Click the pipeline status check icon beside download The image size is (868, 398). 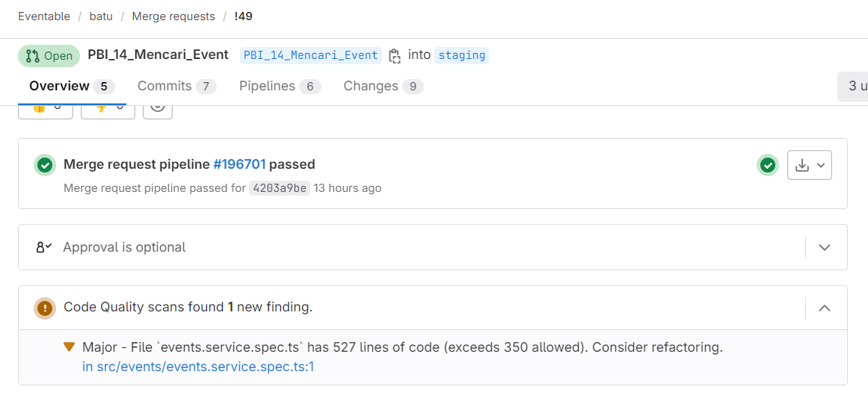tap(767, 165)
